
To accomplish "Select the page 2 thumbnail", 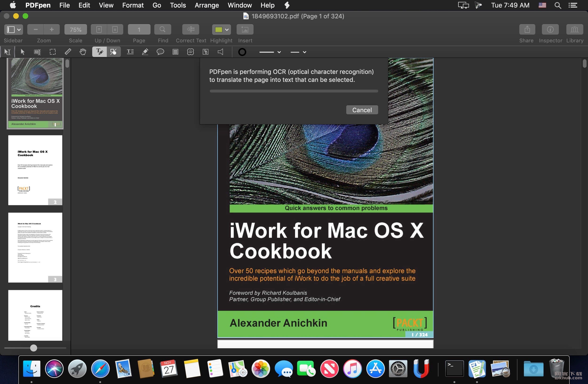I will (x=35, y=170).
